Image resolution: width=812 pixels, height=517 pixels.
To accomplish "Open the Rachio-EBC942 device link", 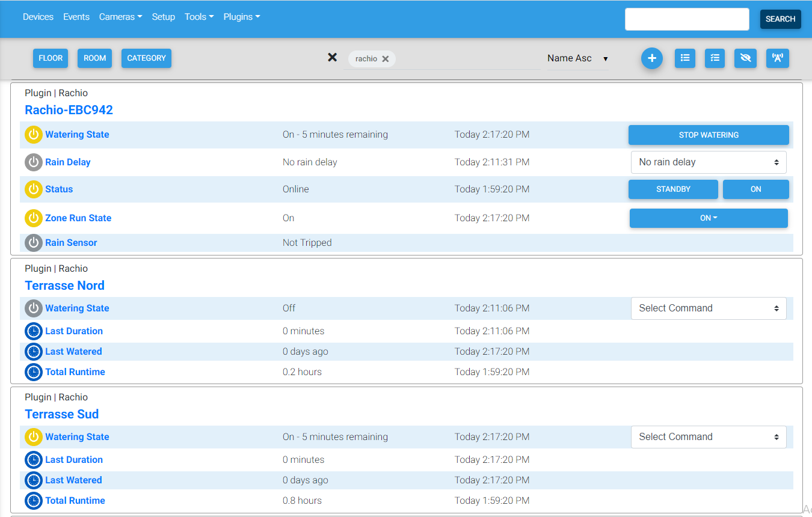I will pyautogui.click(x=69, y=110).
